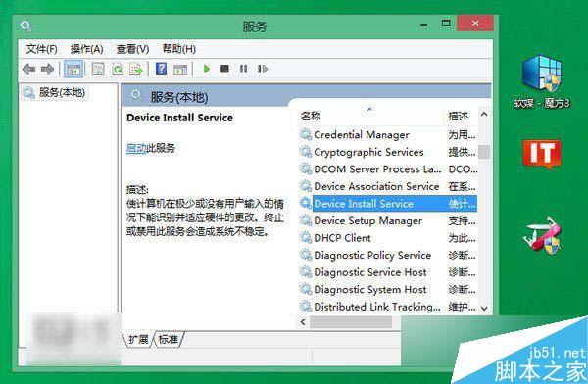Click the gear icon beside DHCP Client
The height and width of the screenshot is (384, 588).
point(306,238)
